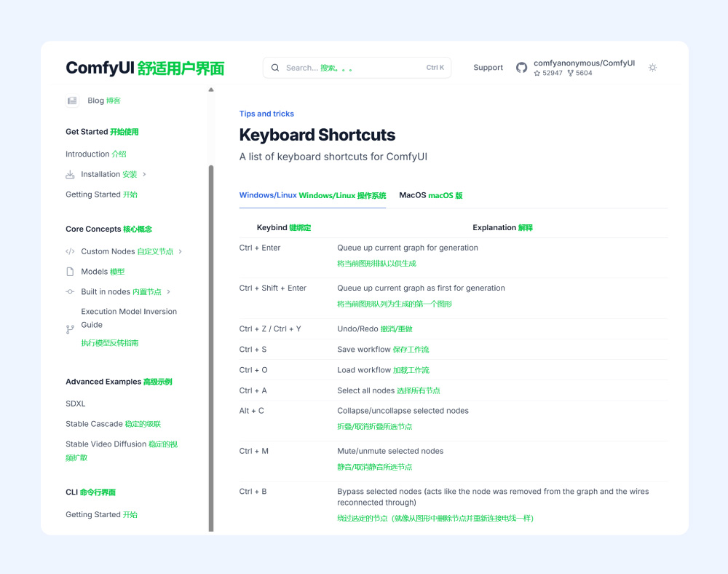Click the search magnifier icon
Image resolution: width=728 pixels, height=574 pixels.
(x=275, y=68)
